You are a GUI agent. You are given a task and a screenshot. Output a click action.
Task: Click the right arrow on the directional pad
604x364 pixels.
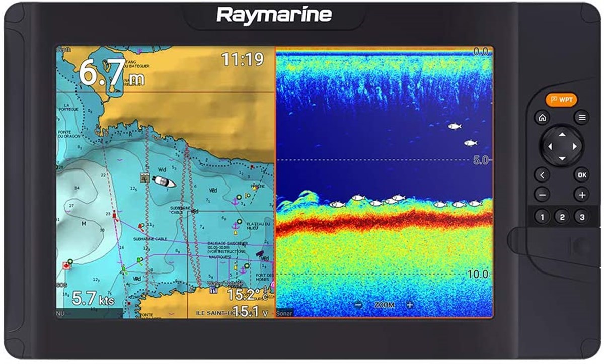574,147
